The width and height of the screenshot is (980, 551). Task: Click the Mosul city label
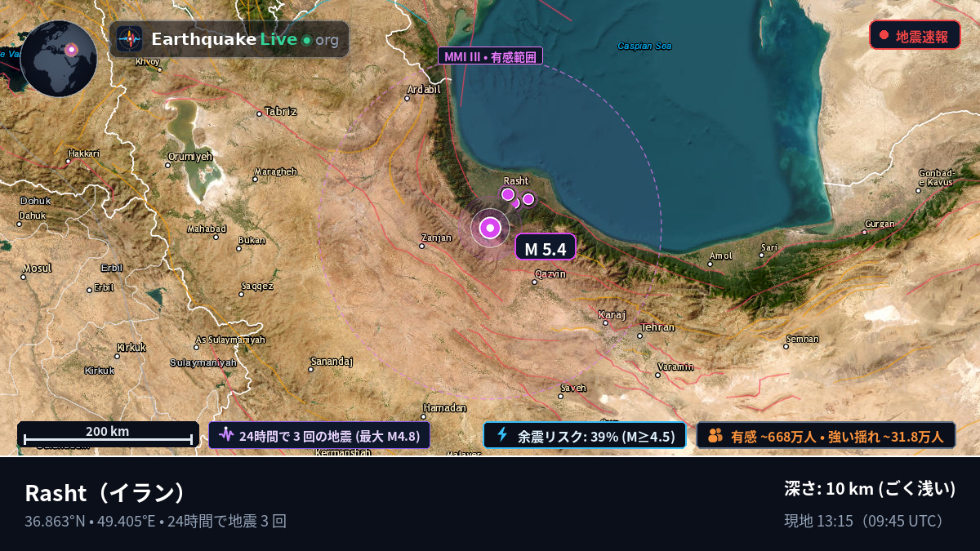38,268
